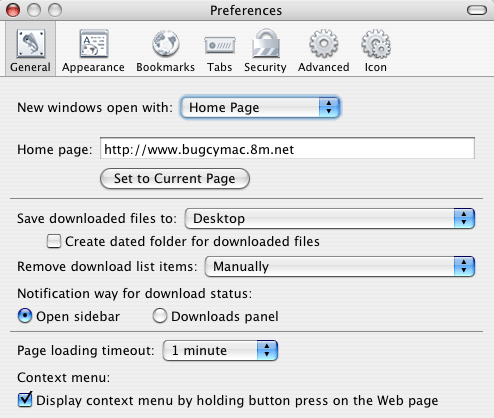Open the Advanced gear icon
This screenshot has height=418, width=494.
tap(324, 43)
